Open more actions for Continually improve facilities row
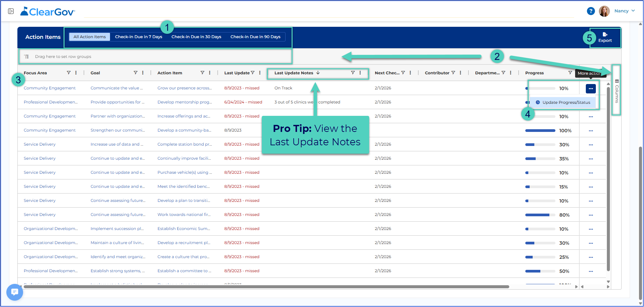Screen dimensions: 644x307 coord(591,159)
